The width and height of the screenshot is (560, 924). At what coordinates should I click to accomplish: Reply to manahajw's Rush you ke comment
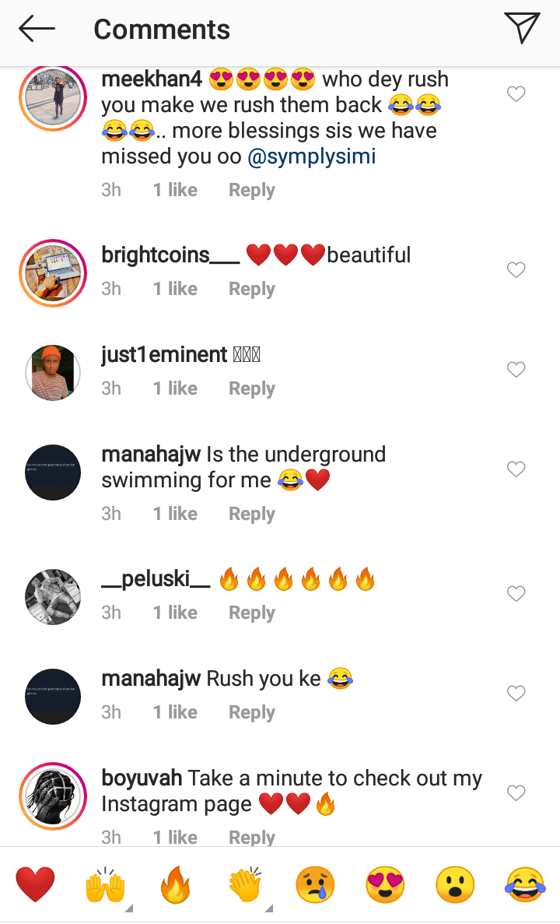[x=251, y=711]
